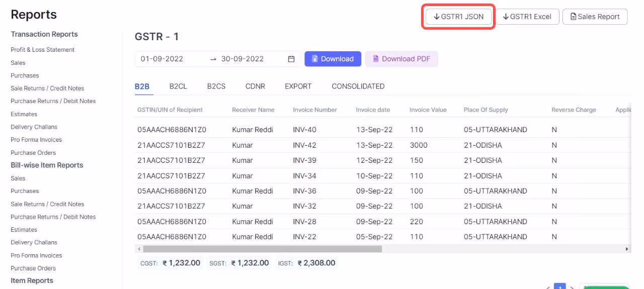Image resolution: width=644 pixels, height=289 pixels.
Task: Click the GSTIN/UIN of Recipient column header
Action: (x=170, y=110)
